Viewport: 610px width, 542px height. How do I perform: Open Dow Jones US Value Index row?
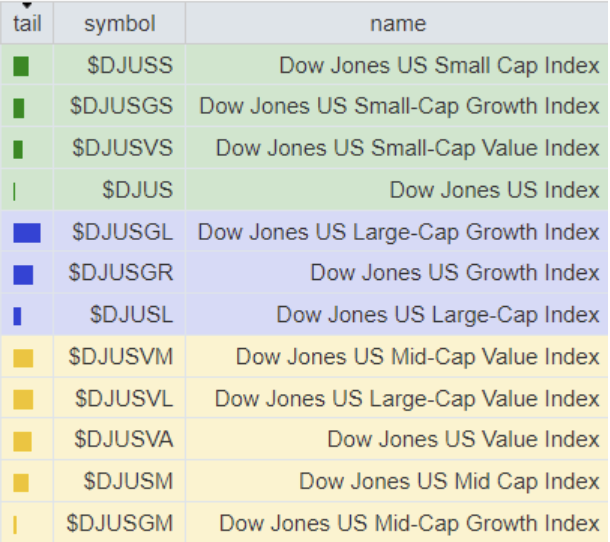463,440
